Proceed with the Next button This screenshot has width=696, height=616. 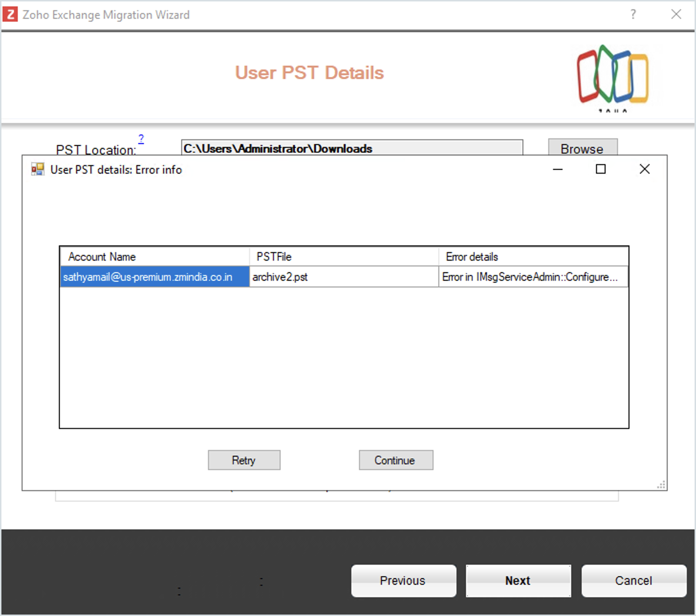pyautogui.click(x=519, y=581)
